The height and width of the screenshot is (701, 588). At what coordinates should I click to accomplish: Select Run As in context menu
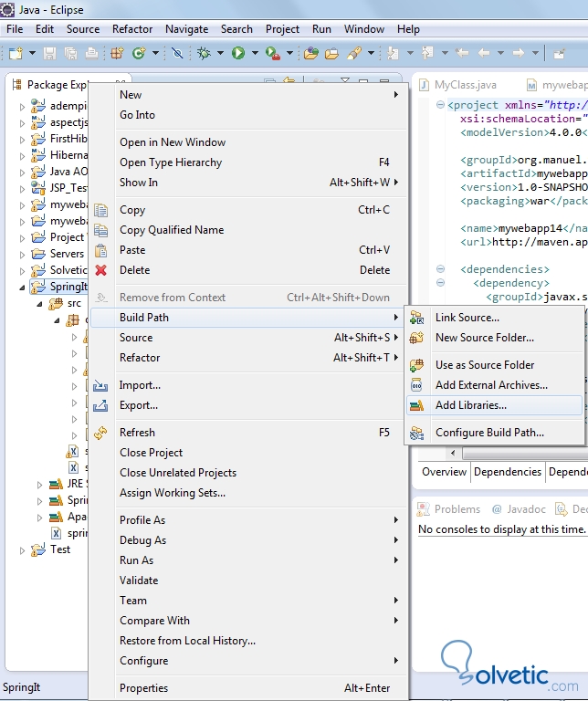pyautogui.click(x=248, y=560)
